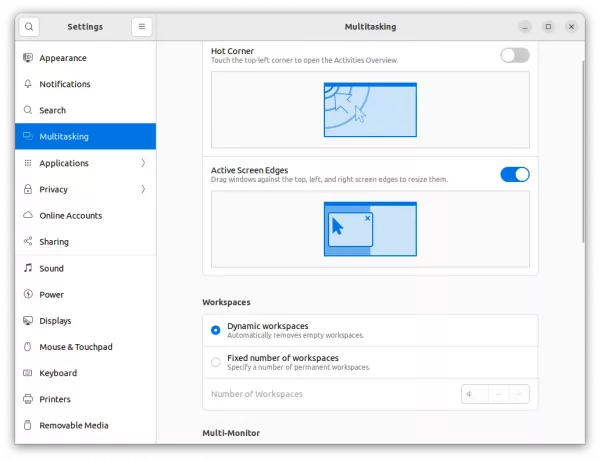Decrease number of workspaces with minus button
The height and width of the screenshot is (461, 600).
[x=499, y=394]
